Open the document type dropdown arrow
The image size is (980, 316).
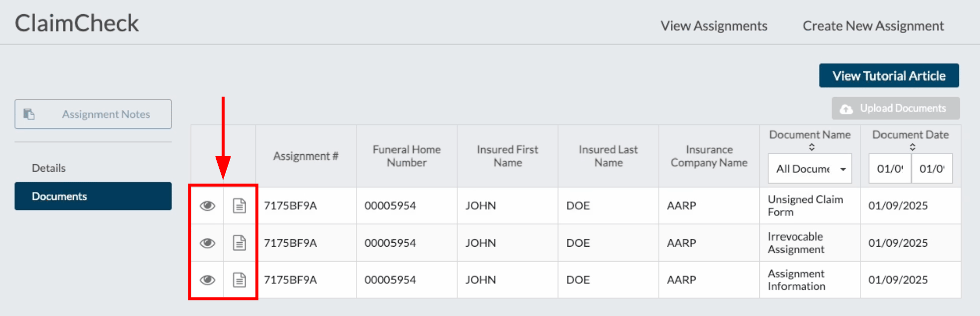click(844, 169)
